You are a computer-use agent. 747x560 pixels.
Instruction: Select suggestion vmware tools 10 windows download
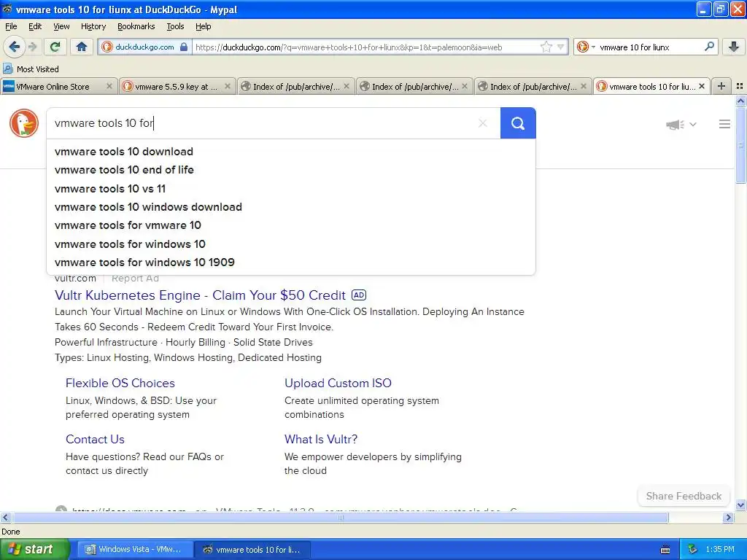pos(290,206)
